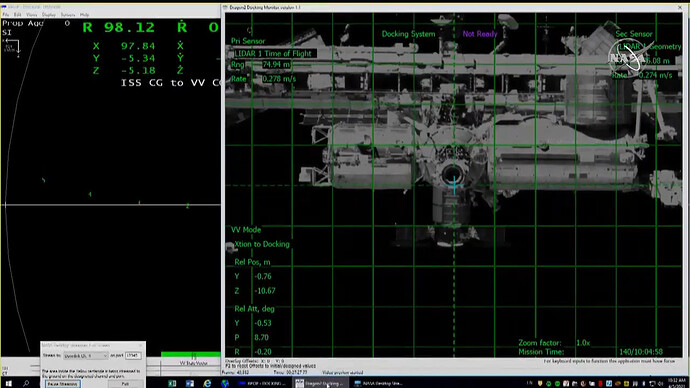The height and width of the screenshot is (388, 690).
Task: Click the roll value -0.20
Action: click(x=263, y=352)
